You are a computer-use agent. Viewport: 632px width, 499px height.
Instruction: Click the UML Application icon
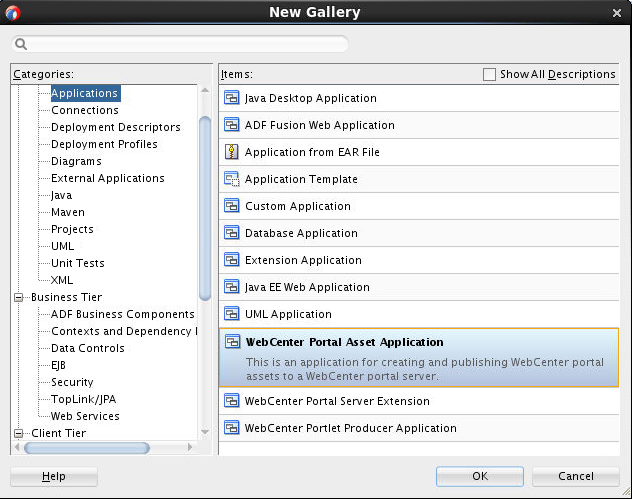[232, 314]
